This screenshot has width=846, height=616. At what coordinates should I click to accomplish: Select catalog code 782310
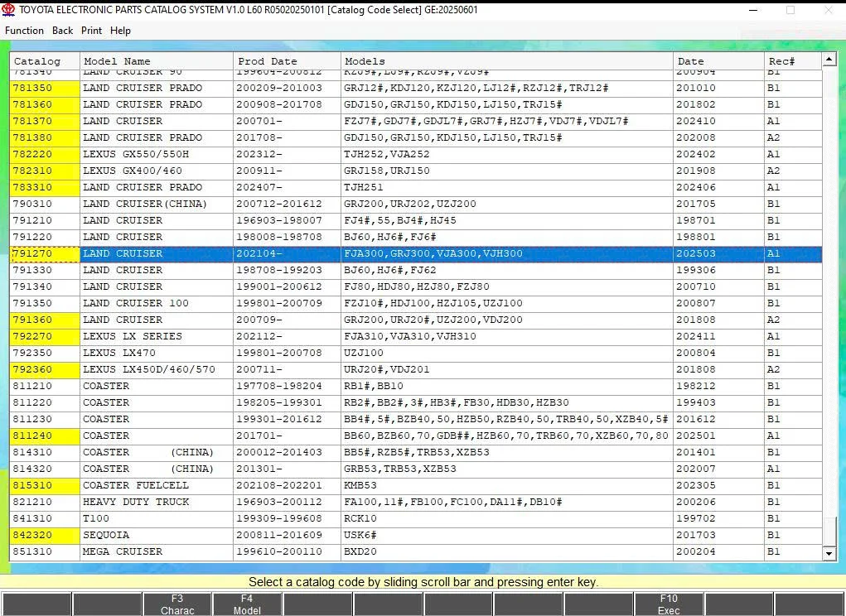point(45,171)
